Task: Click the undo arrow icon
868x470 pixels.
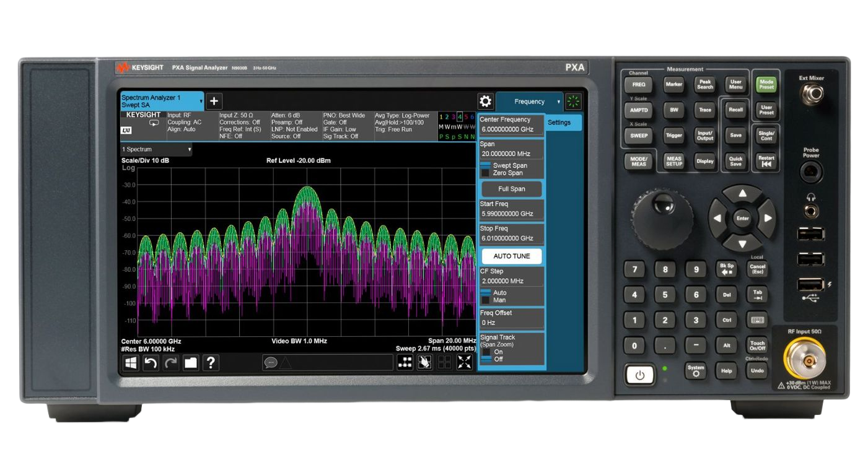Action: pos(151,363)
